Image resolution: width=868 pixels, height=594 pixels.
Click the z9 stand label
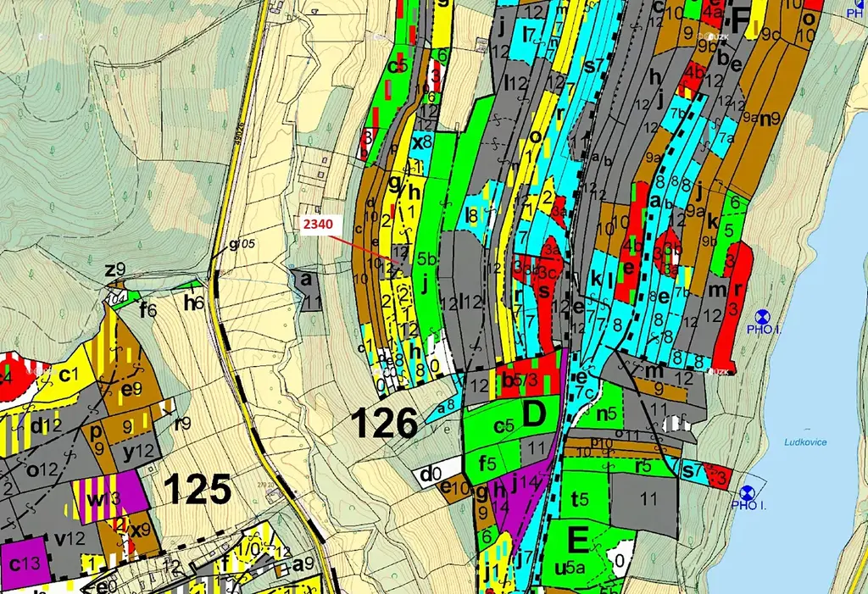(x=116, y=270)
